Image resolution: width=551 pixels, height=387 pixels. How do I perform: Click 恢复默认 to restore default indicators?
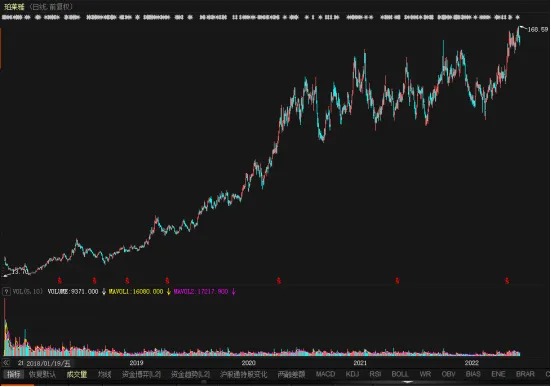click(x=42, y=374)
